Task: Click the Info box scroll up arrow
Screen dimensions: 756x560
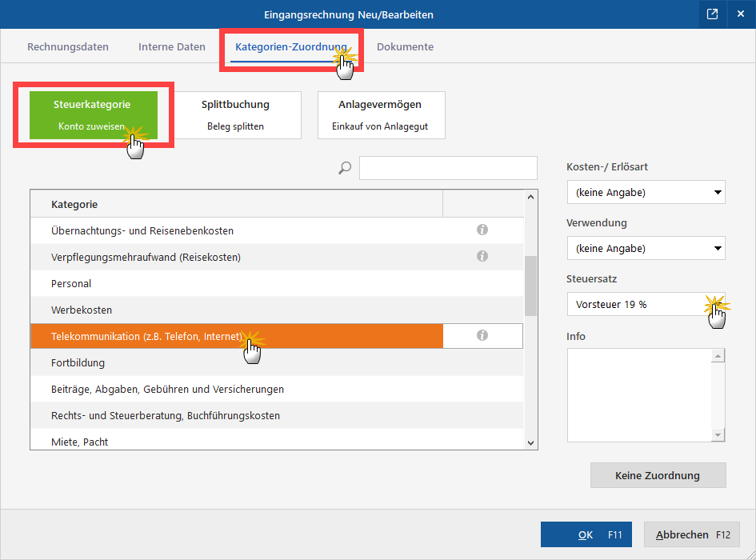Action: tap(718, 356)
